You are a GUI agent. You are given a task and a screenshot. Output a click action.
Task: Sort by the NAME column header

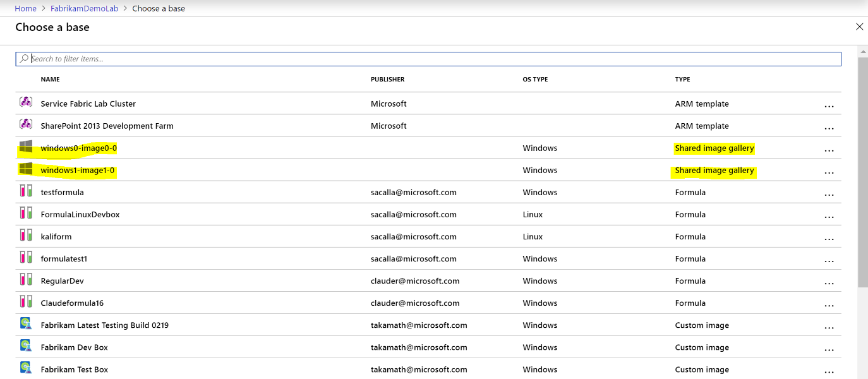[x=51, y=80]
